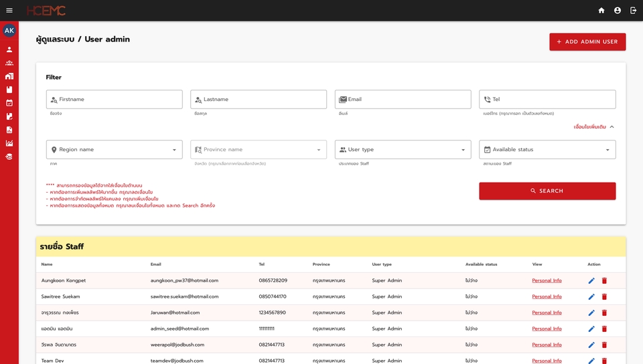Click the red SEARCH button
The image size is (643, 364).
pyautogui.click(x=547, y=191)
